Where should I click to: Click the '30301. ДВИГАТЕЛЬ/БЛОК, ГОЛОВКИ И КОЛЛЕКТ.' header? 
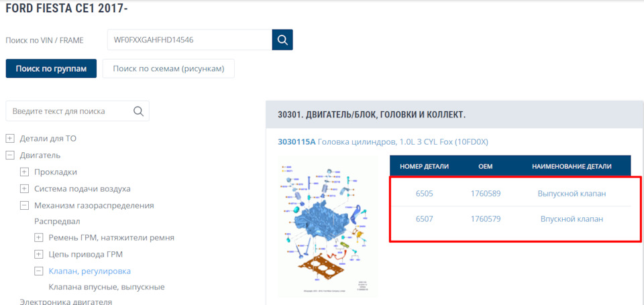click(372, 115)
